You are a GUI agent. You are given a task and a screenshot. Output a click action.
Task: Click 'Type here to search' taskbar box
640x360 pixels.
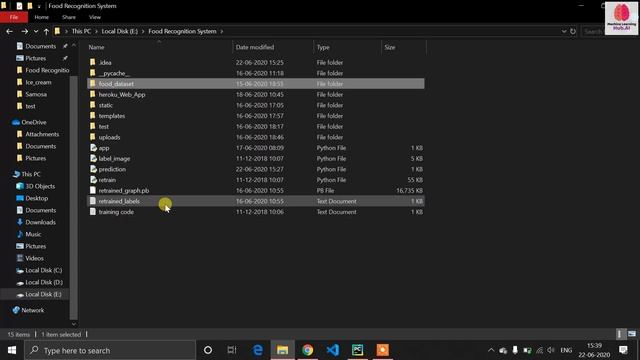click(x=110, y=350)
